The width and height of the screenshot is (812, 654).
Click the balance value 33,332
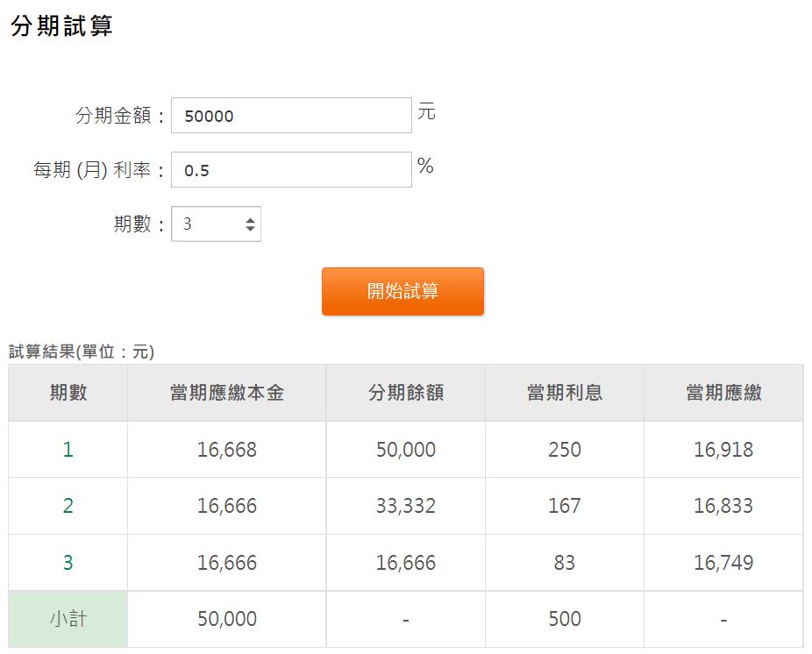[x=405, y=506]
